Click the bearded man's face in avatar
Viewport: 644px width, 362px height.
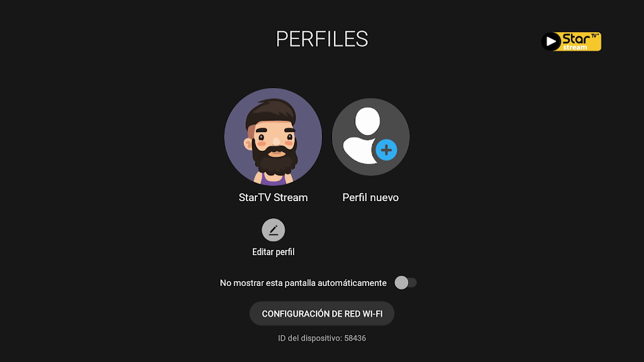273,135
